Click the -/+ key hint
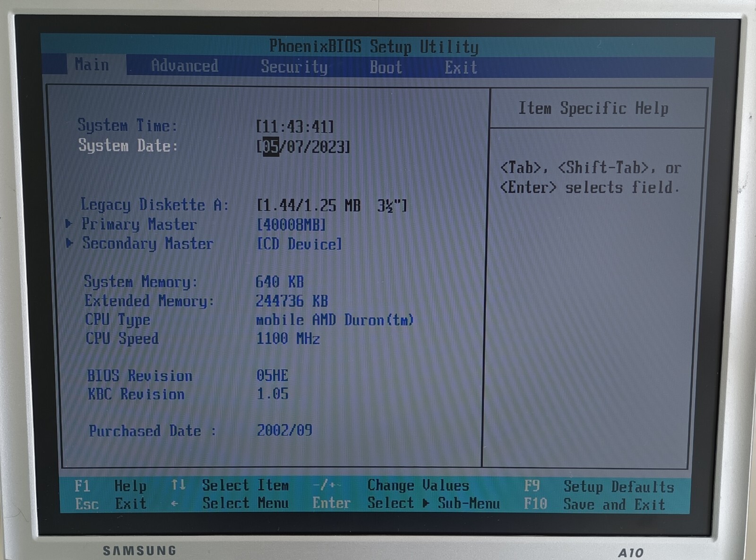756x560 pixels. [x=326, y=485]
